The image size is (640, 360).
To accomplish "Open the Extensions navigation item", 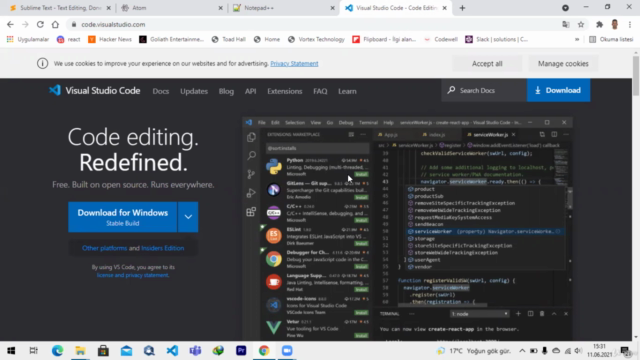I will 284,91.
